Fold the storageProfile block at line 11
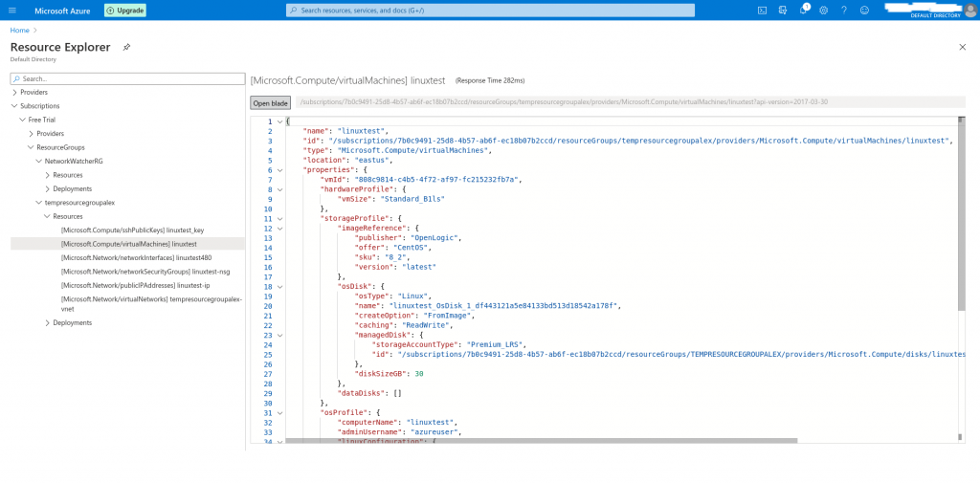The width and height of the screenshot is (980, 483). coord(279,219)
